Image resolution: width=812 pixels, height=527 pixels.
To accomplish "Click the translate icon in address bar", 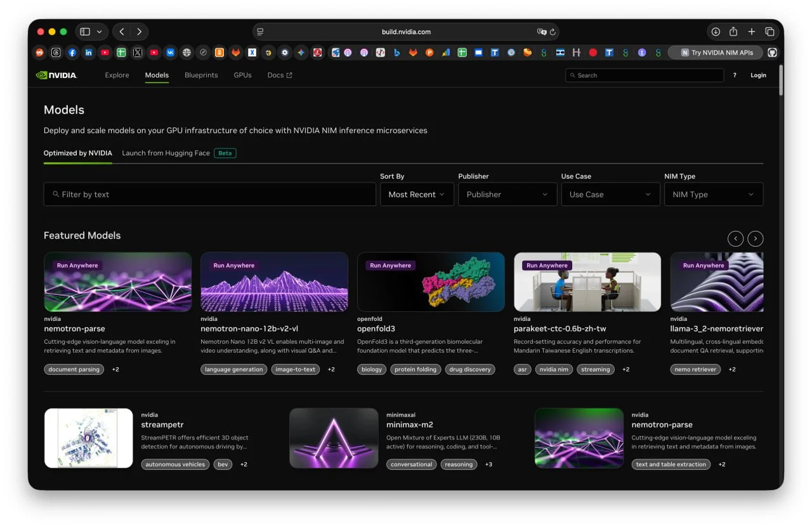I will click(x=541, y=32).
